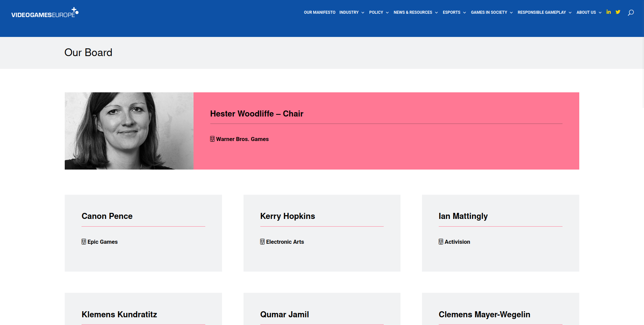
Task: Click building icon beside Warner Bros. Games
Action: point(212,139)
